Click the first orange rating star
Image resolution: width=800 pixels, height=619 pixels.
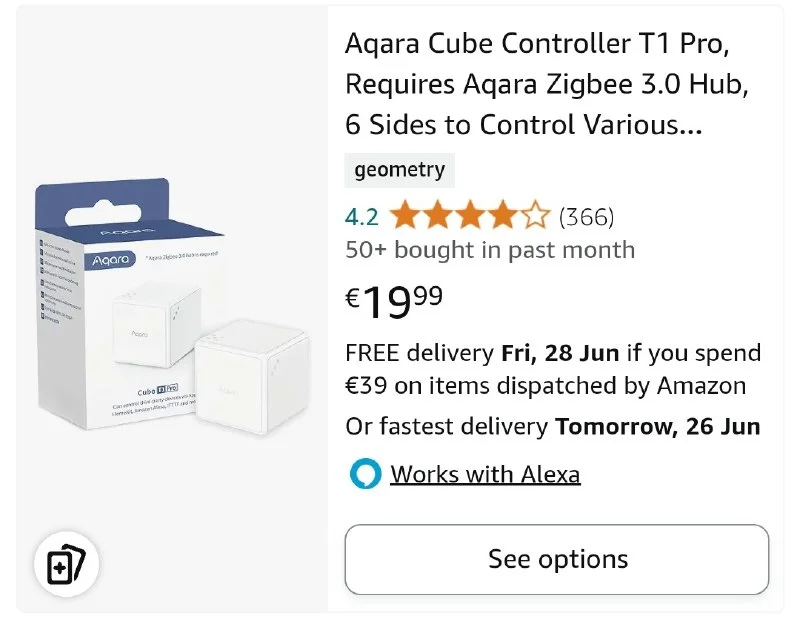[x=404, y=216]
